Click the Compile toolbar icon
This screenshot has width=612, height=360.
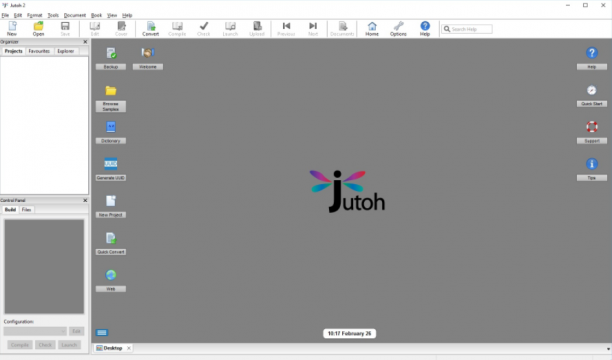177,29
